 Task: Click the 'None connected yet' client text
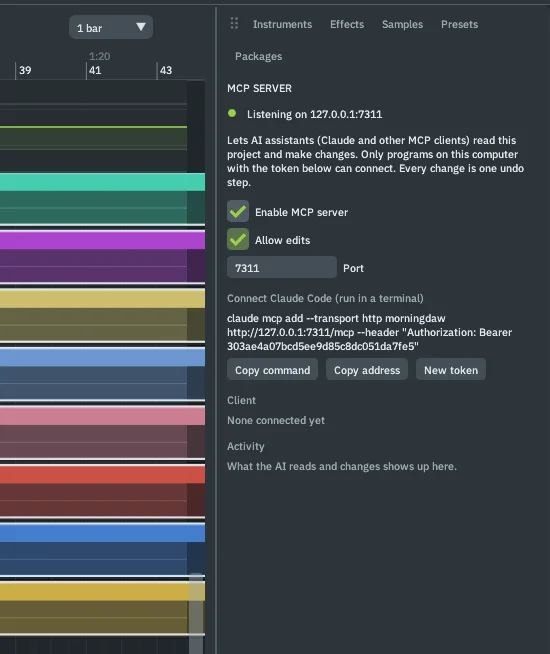(276, 420)
